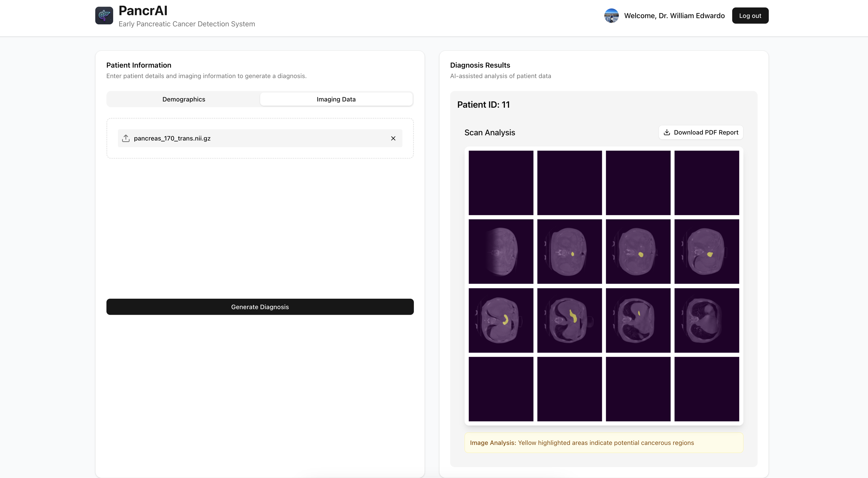Remove the pancreas_170_trans.nii.gz file
Screen dimensions: 868x478
(393, 138)
